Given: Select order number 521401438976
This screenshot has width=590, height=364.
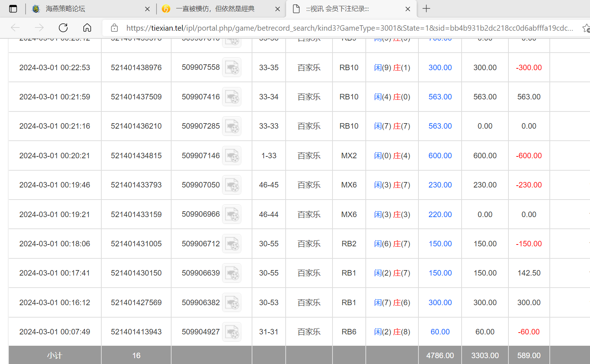Looking at the screenshot, I should pos(136,68).
